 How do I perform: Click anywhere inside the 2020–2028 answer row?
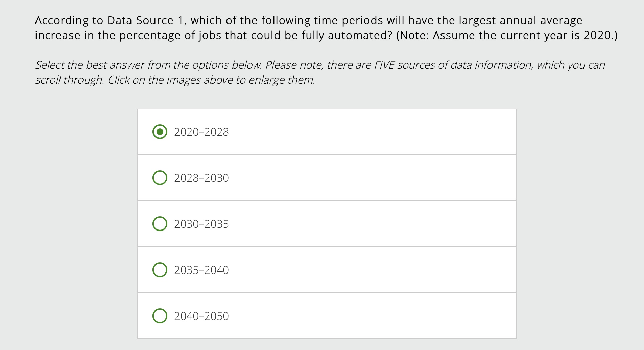(327, 131)
